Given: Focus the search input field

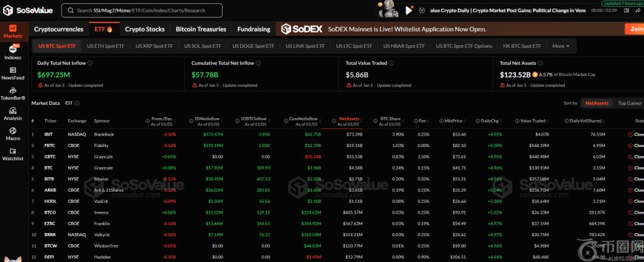Looking at the screenshot, I should 142,10.
